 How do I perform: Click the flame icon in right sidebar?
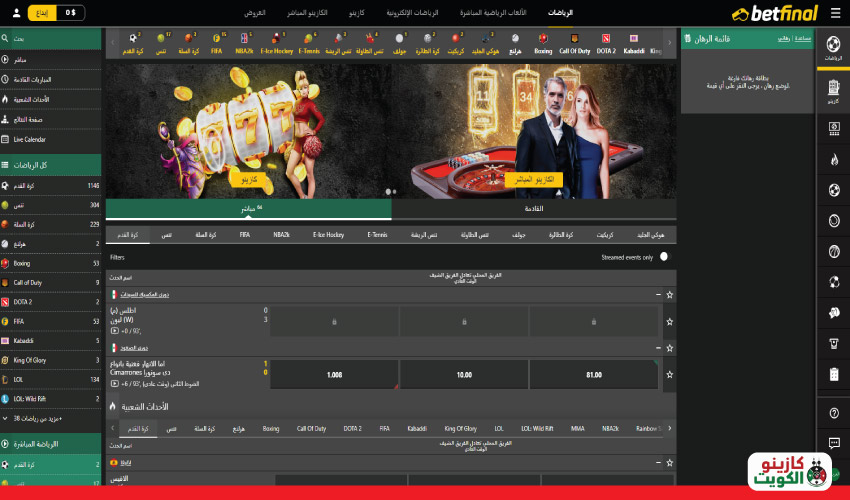[x=834, y=159]
